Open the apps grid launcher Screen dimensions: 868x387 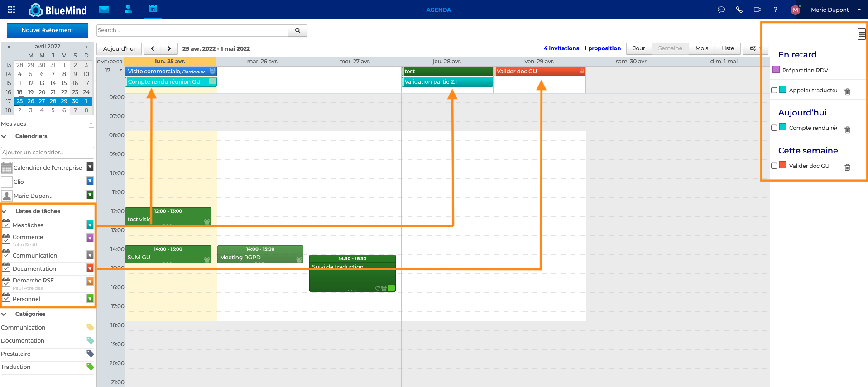(11, 10)
